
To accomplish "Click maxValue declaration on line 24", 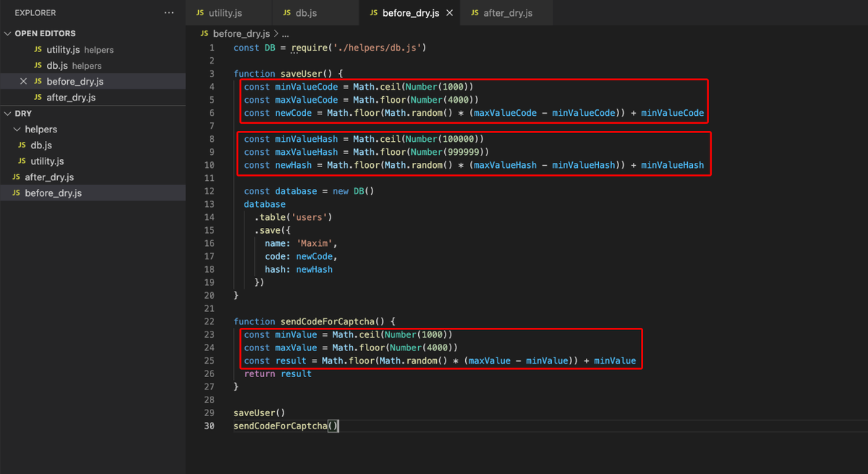I will [296, 347].
